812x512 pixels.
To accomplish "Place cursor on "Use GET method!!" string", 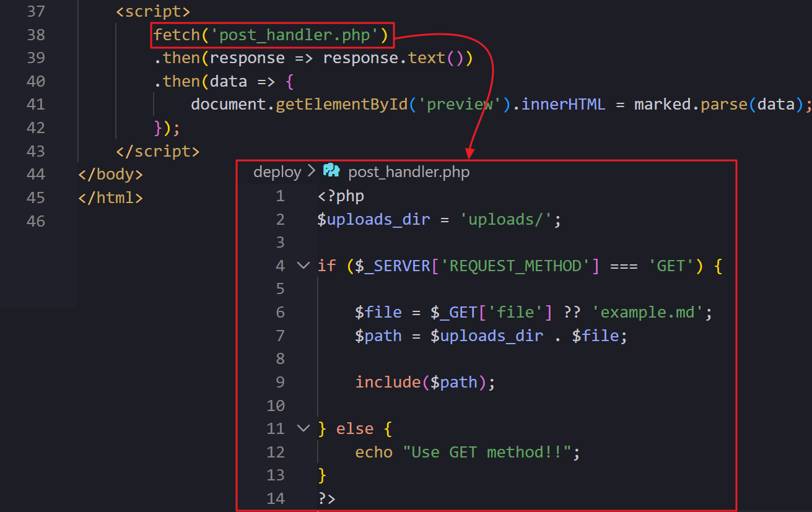I will point(487,452).
